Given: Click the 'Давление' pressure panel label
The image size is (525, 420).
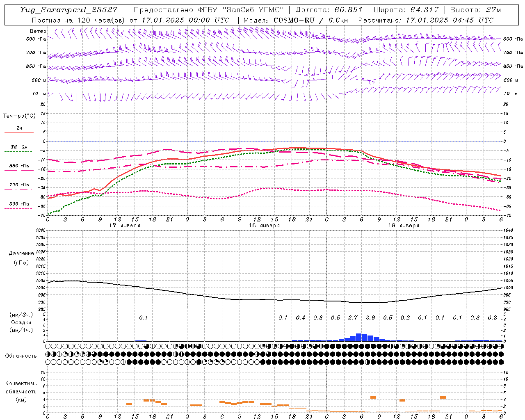Looking at the screenshot, I should click(21, 253).
